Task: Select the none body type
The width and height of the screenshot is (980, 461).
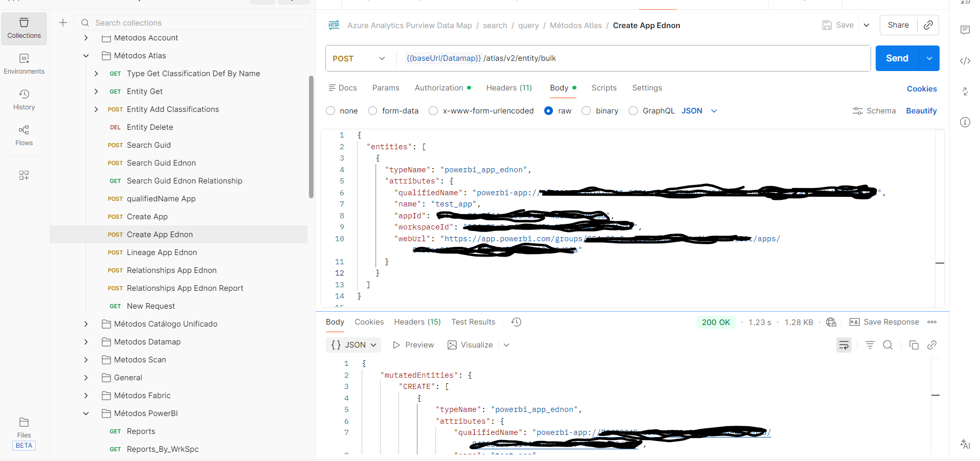Action: coord(330,111)
